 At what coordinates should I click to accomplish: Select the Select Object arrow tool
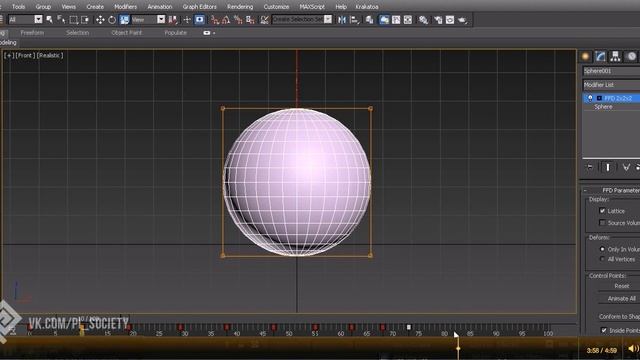coord(49,20)
